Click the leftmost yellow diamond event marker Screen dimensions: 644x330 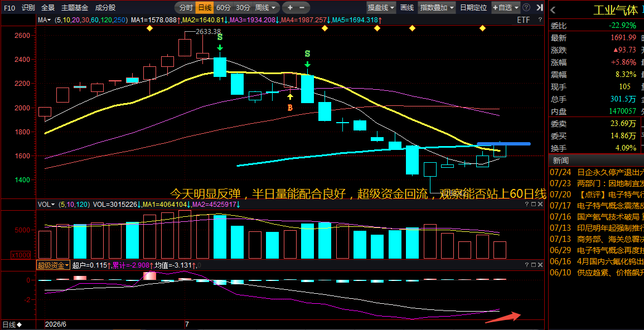click(x=149, y=28)
